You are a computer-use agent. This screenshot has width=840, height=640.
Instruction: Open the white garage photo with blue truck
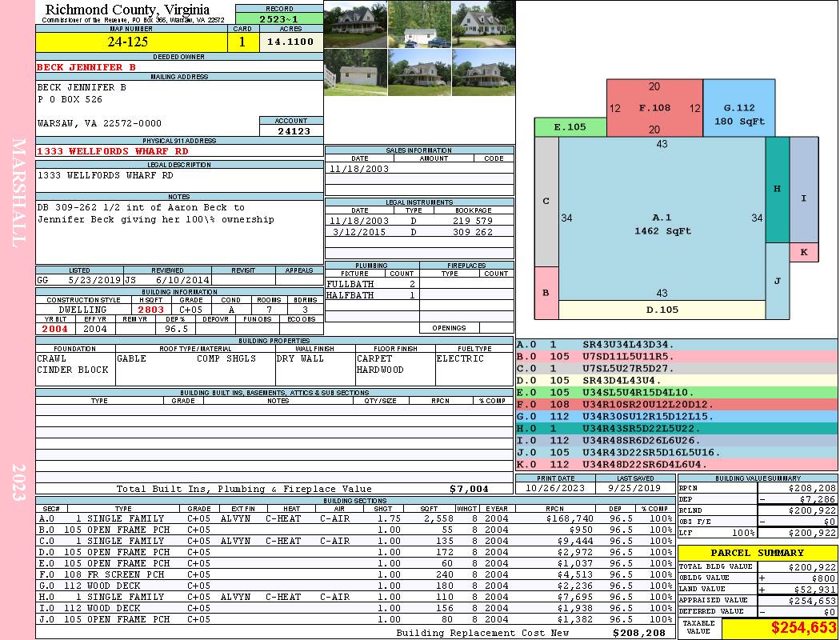419,24
